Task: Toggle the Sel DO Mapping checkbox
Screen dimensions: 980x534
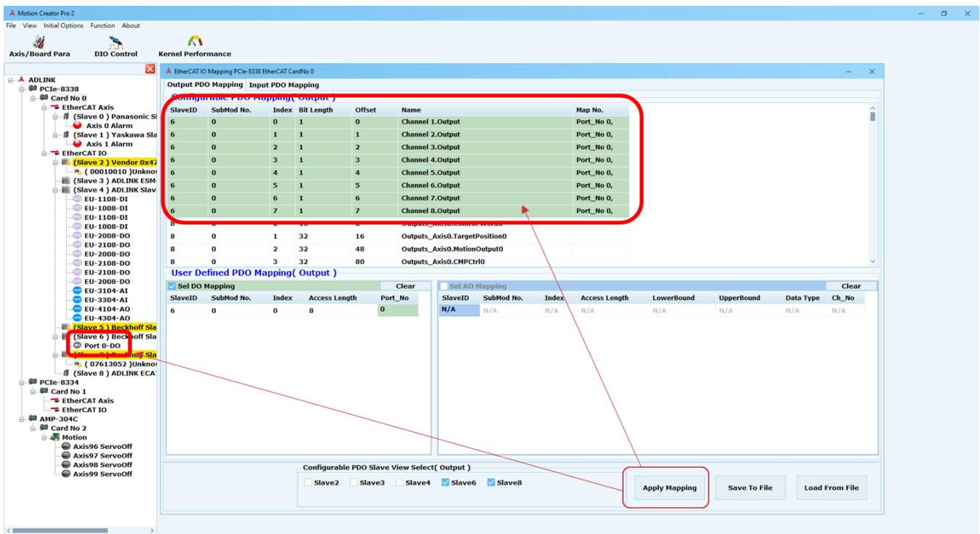Action: click(171, 286)
